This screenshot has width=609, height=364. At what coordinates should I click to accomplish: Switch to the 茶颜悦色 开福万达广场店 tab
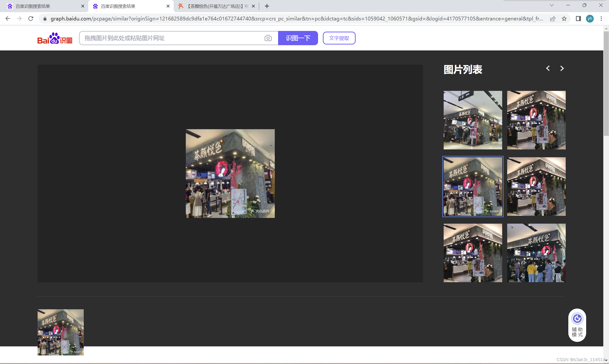tap(216, 6)
